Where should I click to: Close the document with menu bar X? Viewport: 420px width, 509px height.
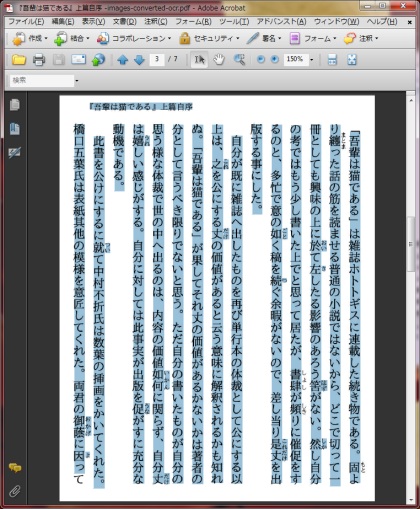[x=410, y=22]
